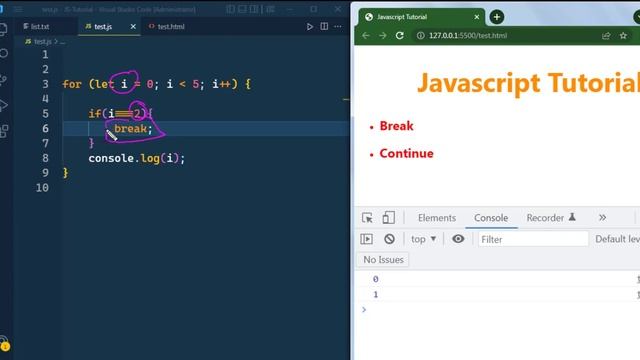Run code with the play icon
640x360 pixels.
point(310,27)
